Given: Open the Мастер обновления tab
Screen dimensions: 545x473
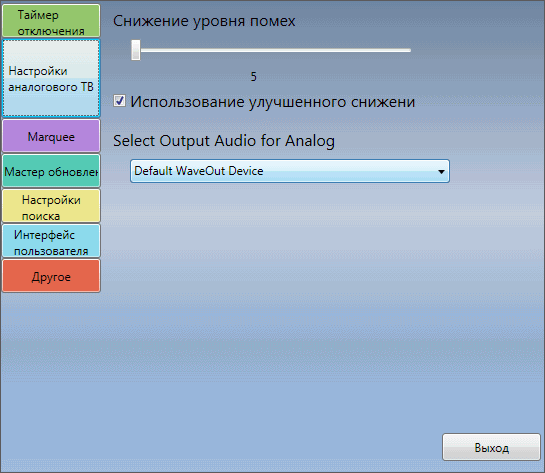Looking at the screenshot, I should click(51, 171).
